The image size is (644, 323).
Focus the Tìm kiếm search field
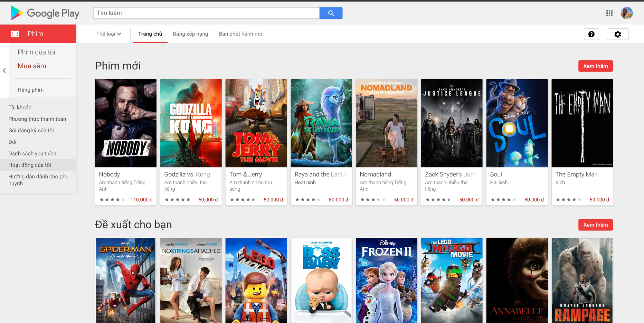click(206, 13)
